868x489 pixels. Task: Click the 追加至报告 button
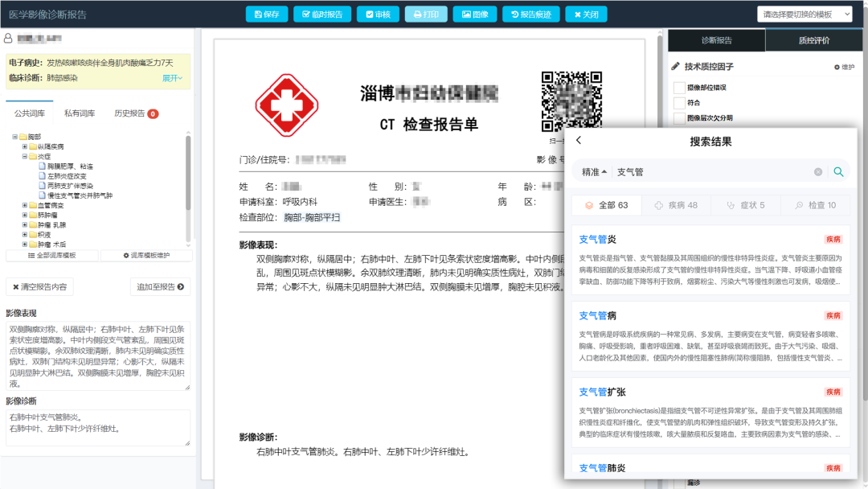(x=160, y=286)
